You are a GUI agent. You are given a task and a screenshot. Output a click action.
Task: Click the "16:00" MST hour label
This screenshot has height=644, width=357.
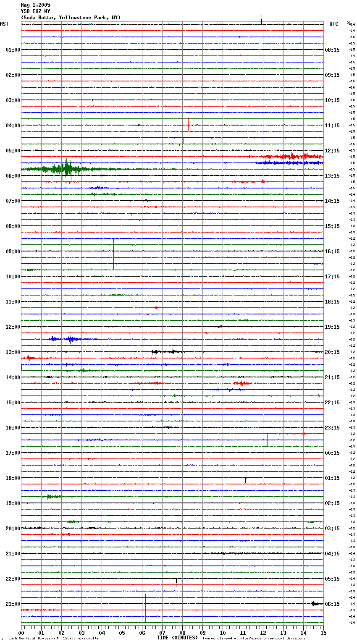click(x=13, y=428)
